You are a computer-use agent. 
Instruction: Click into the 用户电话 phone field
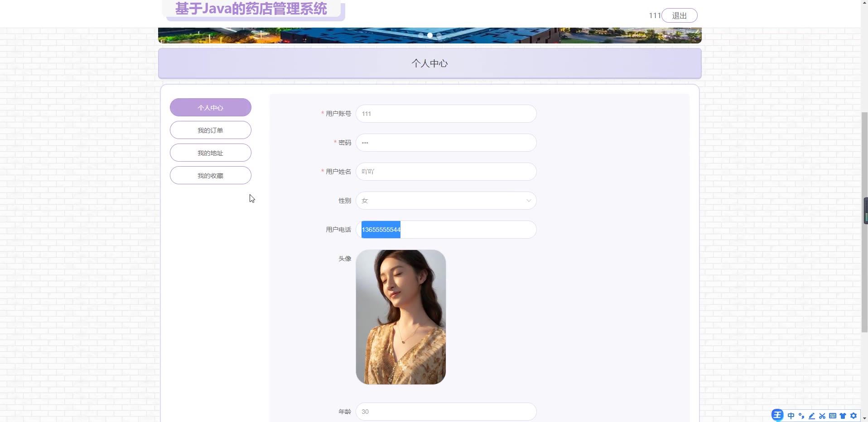(446, 230)
